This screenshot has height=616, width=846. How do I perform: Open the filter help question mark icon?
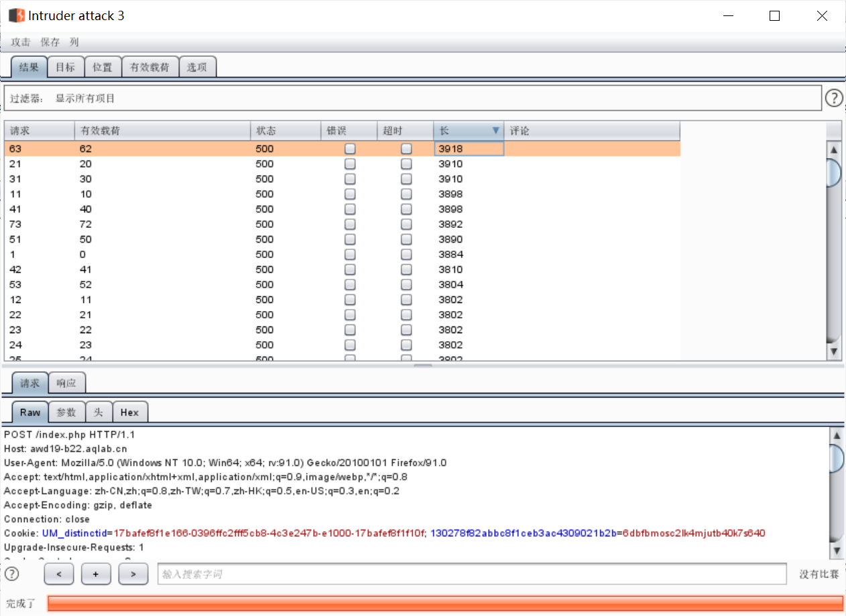tap(833, 99)
